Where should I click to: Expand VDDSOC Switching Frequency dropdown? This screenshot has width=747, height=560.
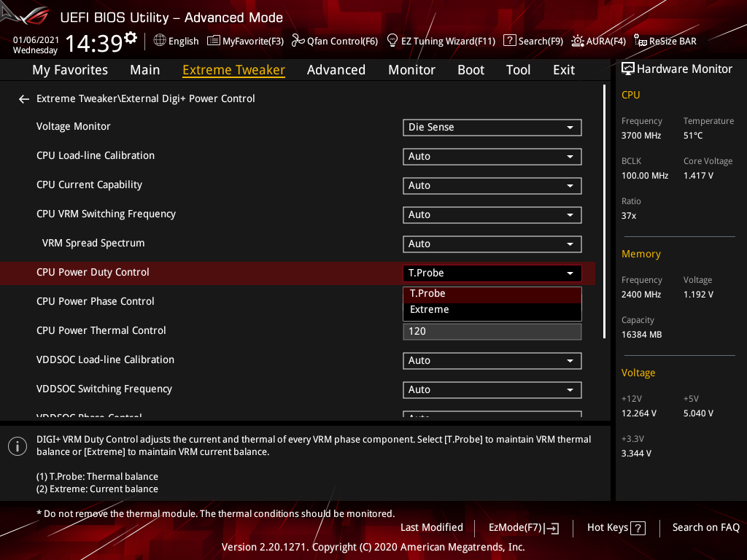click(492, 390)
